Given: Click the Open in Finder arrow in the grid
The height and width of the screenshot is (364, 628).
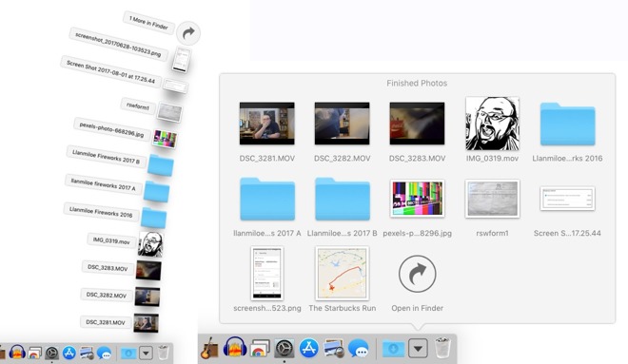Looking at the screenshot, I should click(x=417, y=274).
